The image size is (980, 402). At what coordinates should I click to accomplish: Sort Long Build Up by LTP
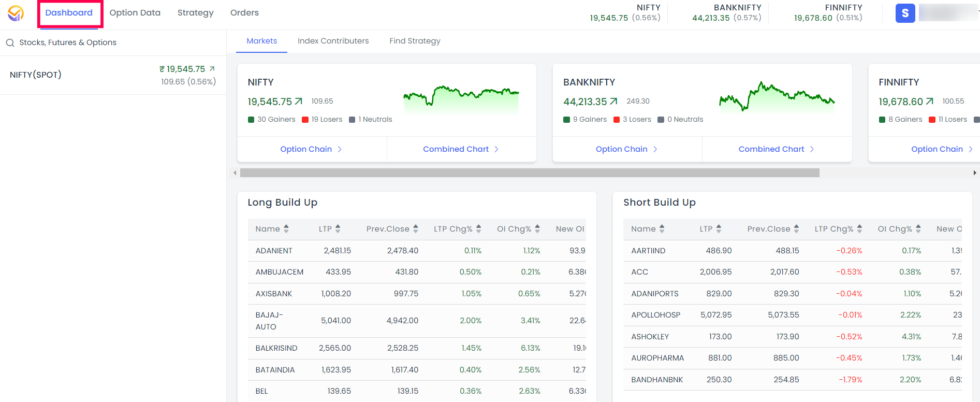tap(338, 229)
